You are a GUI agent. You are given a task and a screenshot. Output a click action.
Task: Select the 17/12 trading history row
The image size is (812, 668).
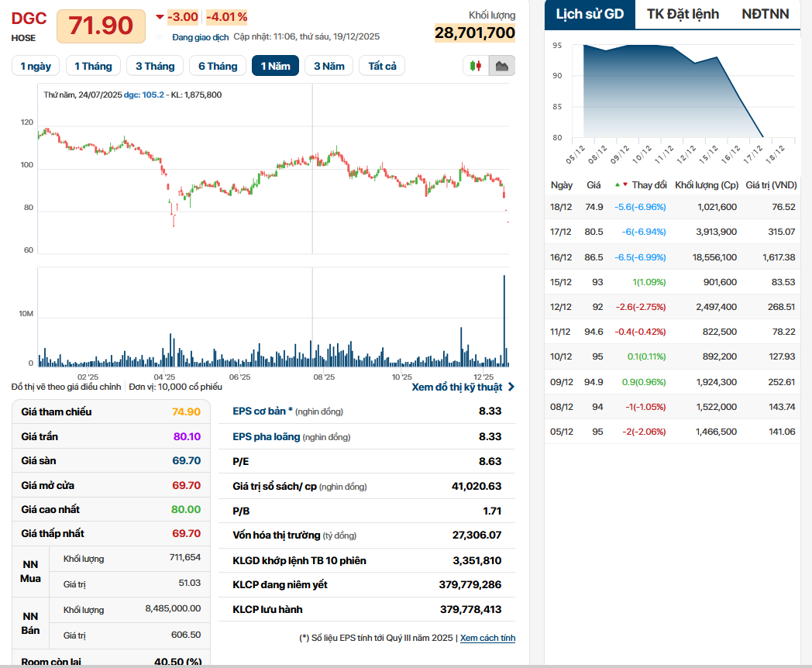tap(673, 232)
